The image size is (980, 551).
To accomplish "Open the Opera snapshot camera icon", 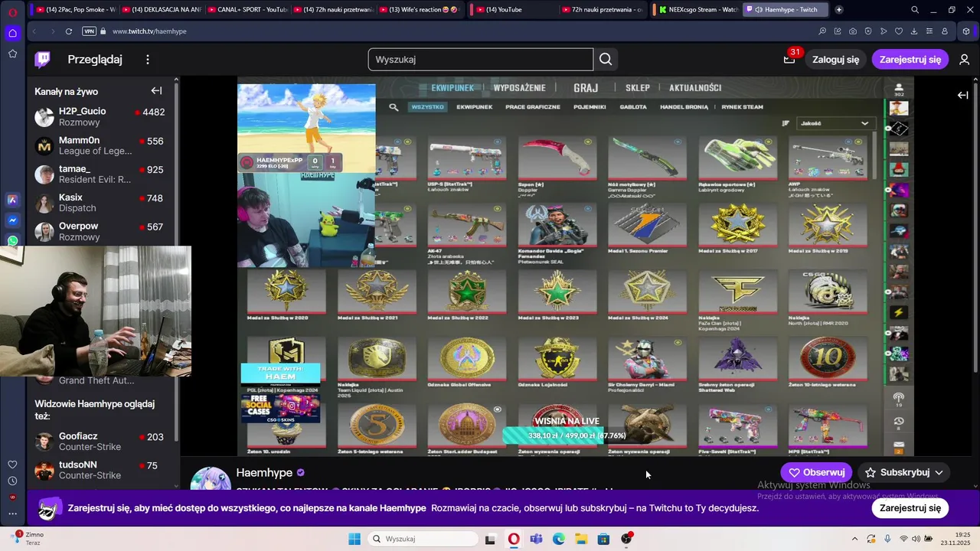I will click(853, 31).
